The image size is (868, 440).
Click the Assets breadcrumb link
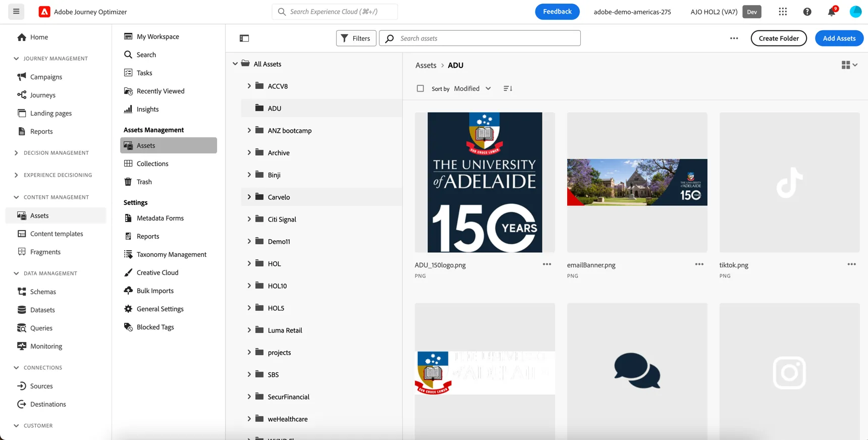pyautogui.click(x=426, y=65)
